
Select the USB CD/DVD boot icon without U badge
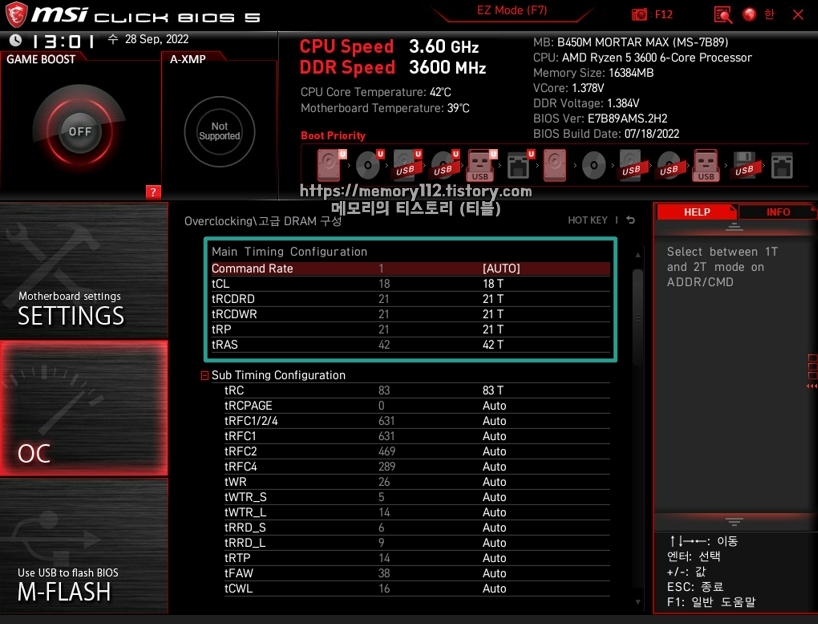coord(669,165)
